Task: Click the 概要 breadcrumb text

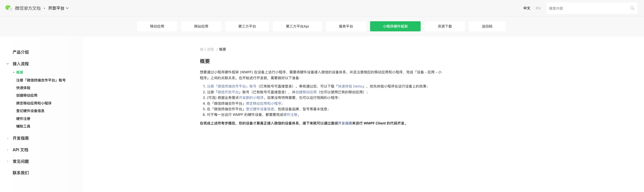Action: click(x=223, y=49)
